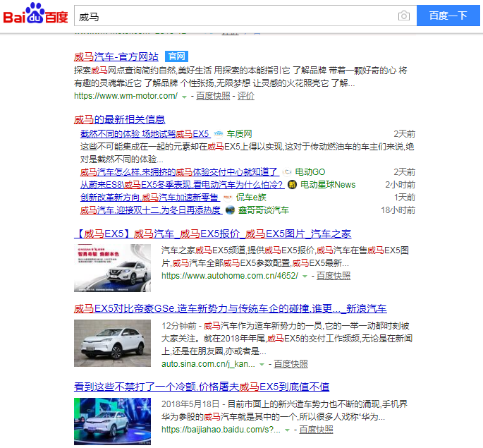Click auto show thumbnail of baijiahao result
The image size is (483, 448).
pos(112,421)
